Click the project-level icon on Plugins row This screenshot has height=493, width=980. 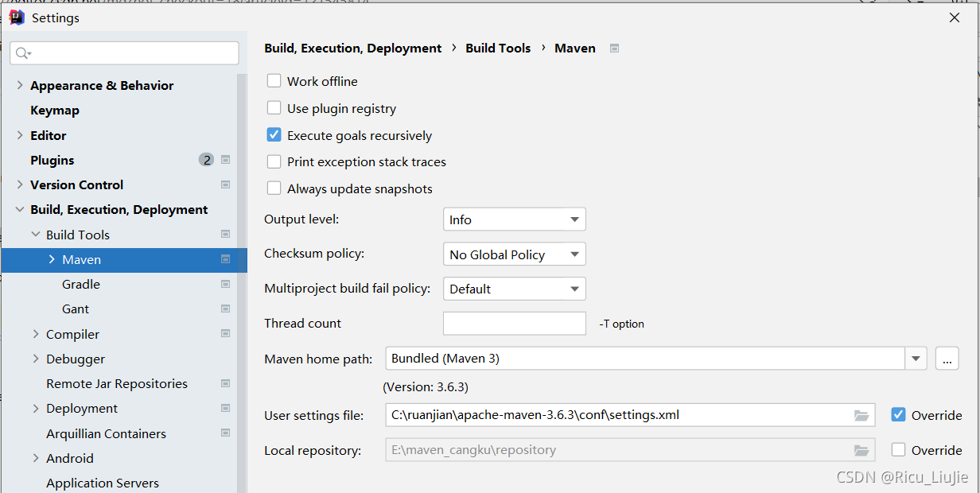click(226, 160)
